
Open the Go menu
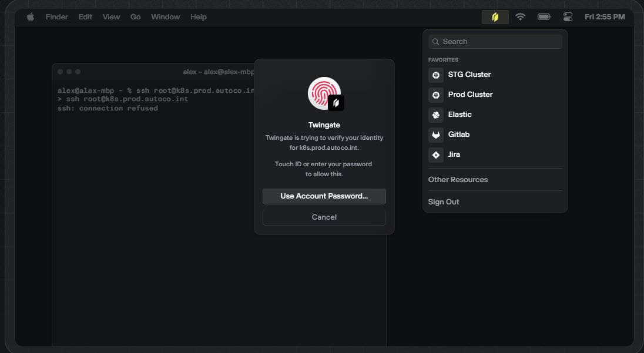(136, 17)
